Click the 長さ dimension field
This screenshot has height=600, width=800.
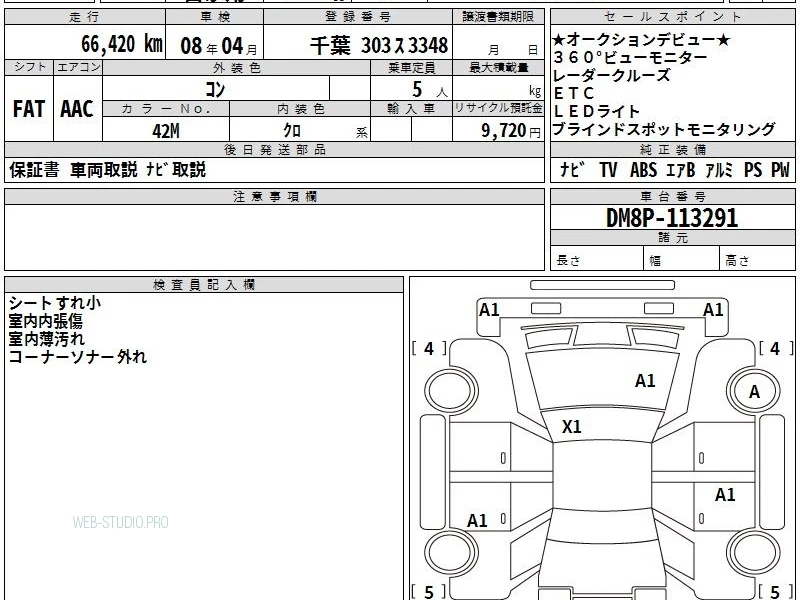[x=597, y=259]
